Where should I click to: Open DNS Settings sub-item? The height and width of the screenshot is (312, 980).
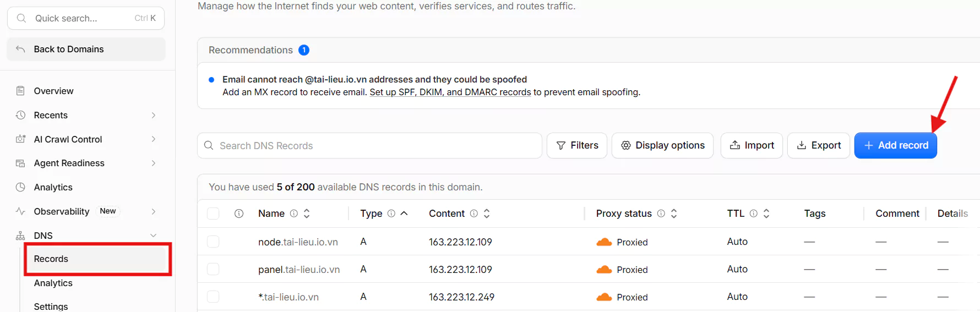(x=51, y=306)
